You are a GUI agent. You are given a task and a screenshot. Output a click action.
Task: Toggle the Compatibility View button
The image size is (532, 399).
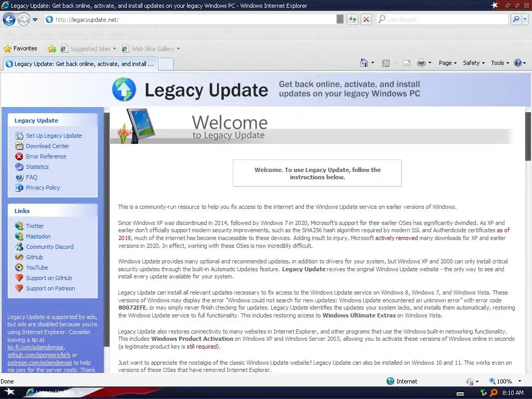[x=340, y=19]
